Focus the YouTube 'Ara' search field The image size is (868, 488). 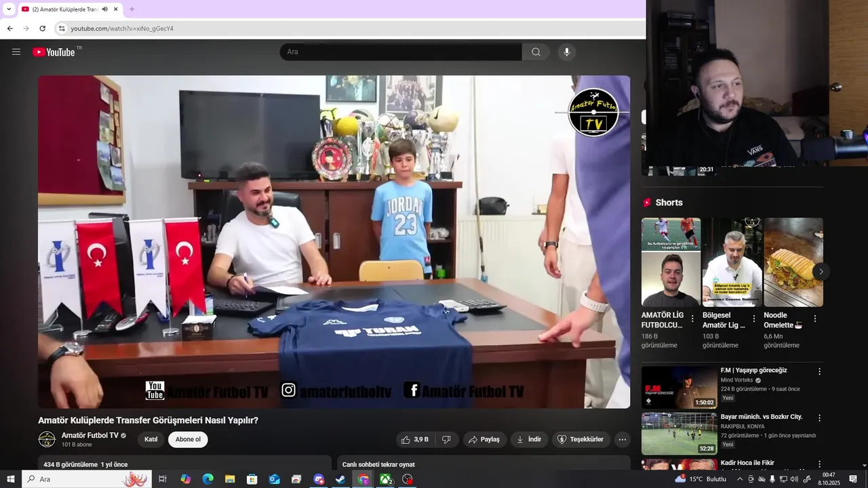[401, 52]
